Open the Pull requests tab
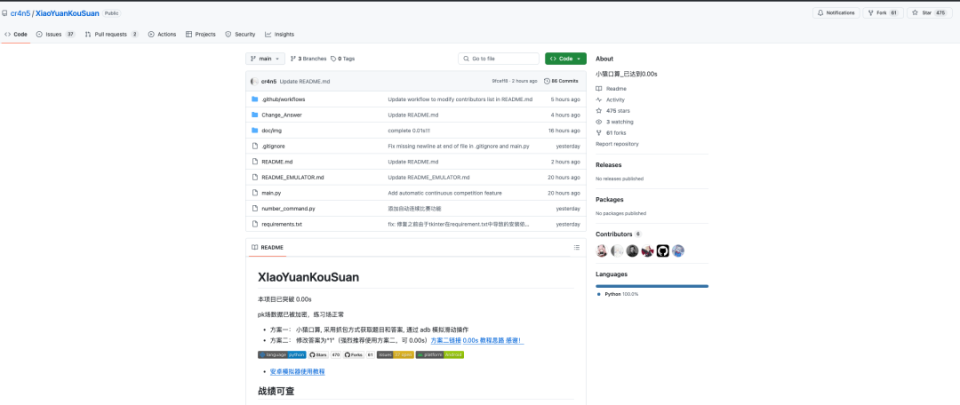Image resolution: width=960 pixels, height=405 pixels. pyautogui.click(x=111, y=34)
